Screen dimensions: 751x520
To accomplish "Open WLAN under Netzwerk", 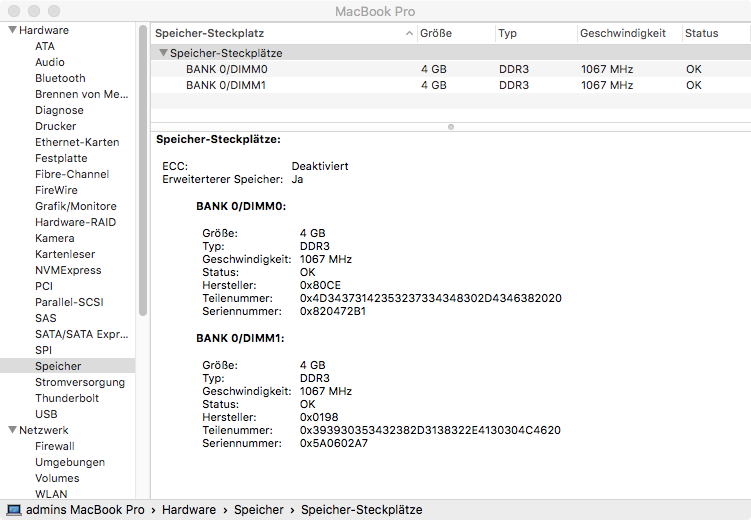I will point(51,494).
